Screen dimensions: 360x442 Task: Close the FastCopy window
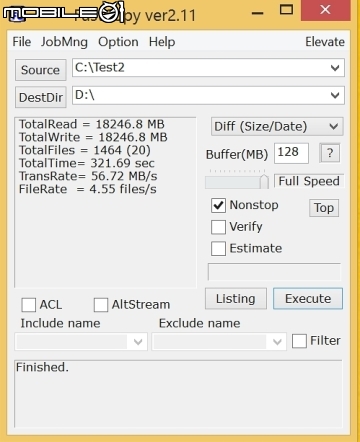325,10
